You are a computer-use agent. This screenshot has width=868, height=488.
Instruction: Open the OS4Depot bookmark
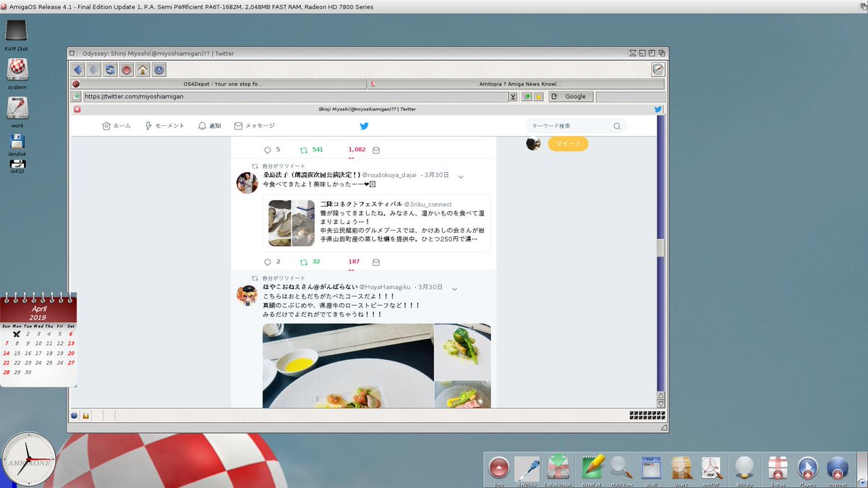pos(218,84)
